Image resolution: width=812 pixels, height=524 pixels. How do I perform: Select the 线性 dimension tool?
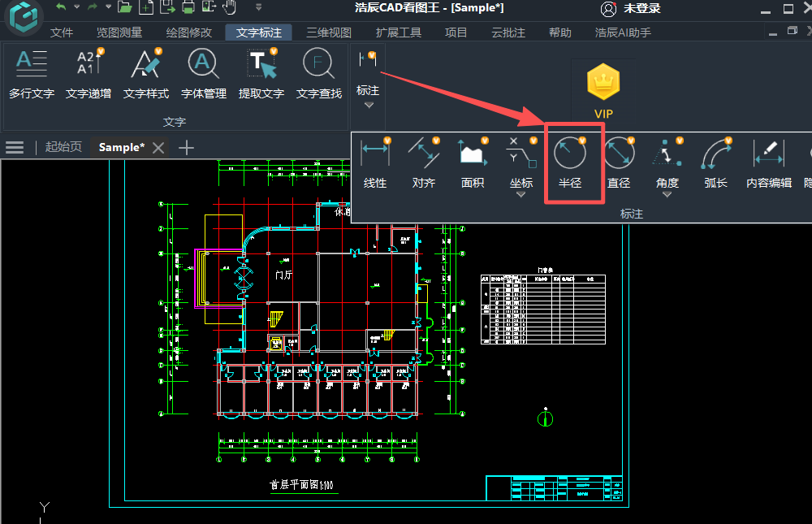coord(375,162)
